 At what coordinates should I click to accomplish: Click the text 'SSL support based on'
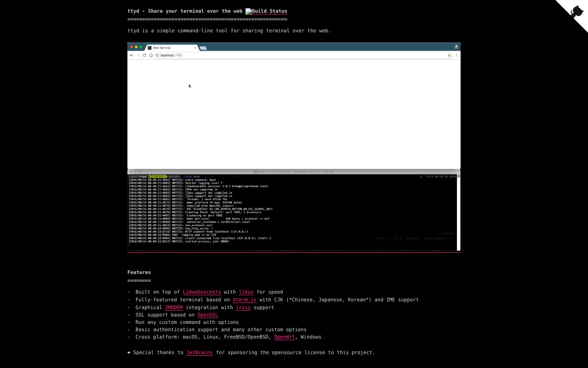click(x=165, y=315)
